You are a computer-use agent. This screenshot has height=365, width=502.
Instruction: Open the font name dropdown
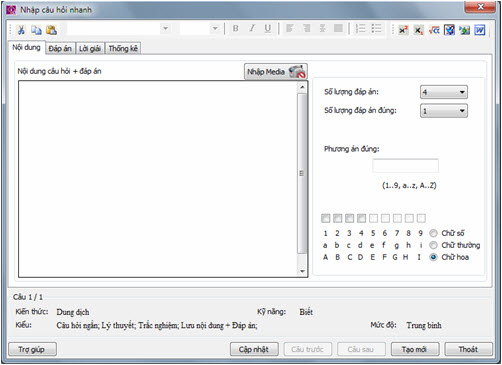tap(165, 29)
